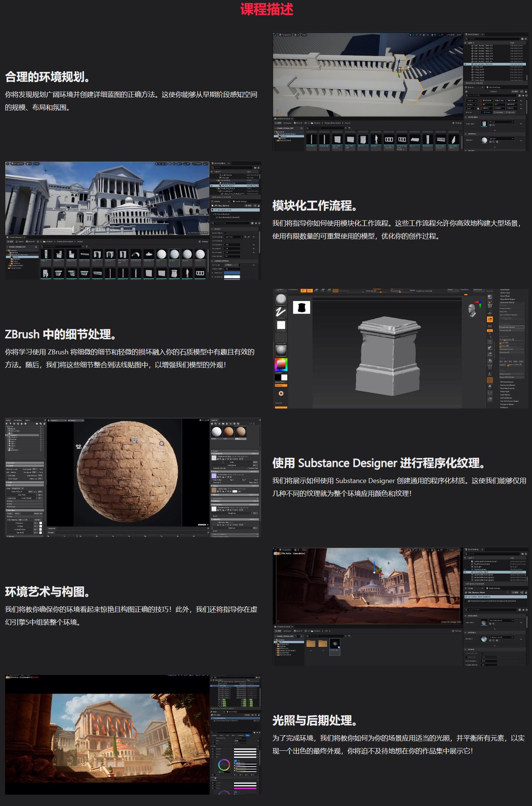Click the middle tan material sphere in brick-sphere screenshot
The width and height of the screenshot is (532, 806).
click(229, 431)
